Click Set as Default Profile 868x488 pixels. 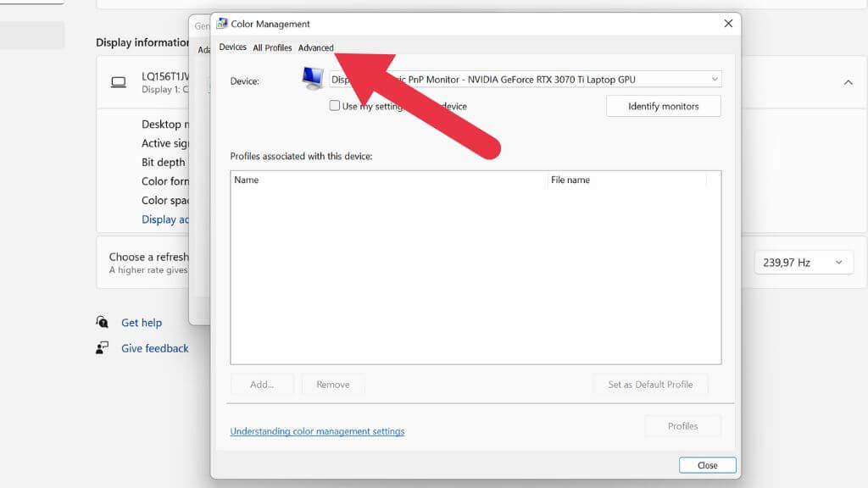pyautogui.click(x=650, y=384)
